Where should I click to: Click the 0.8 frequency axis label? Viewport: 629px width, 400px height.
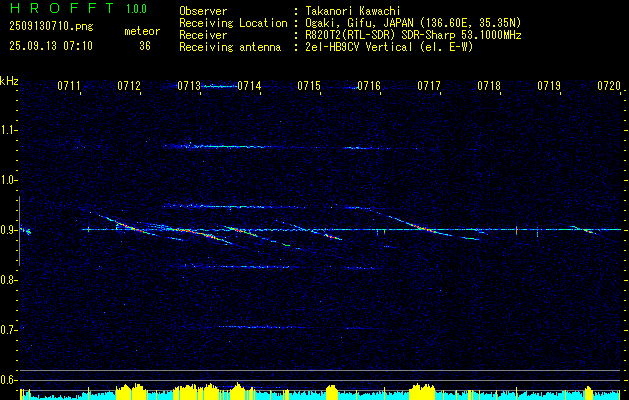coord(9,280)
